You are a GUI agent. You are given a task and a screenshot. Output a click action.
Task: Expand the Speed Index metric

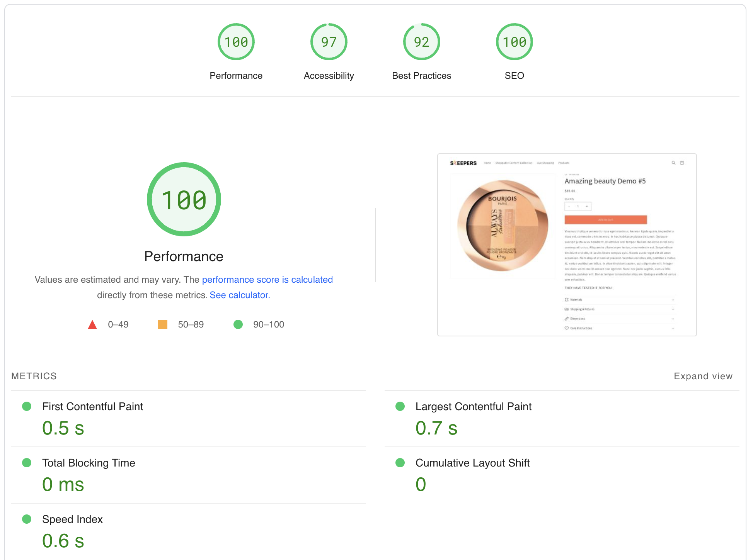(72, 519)
